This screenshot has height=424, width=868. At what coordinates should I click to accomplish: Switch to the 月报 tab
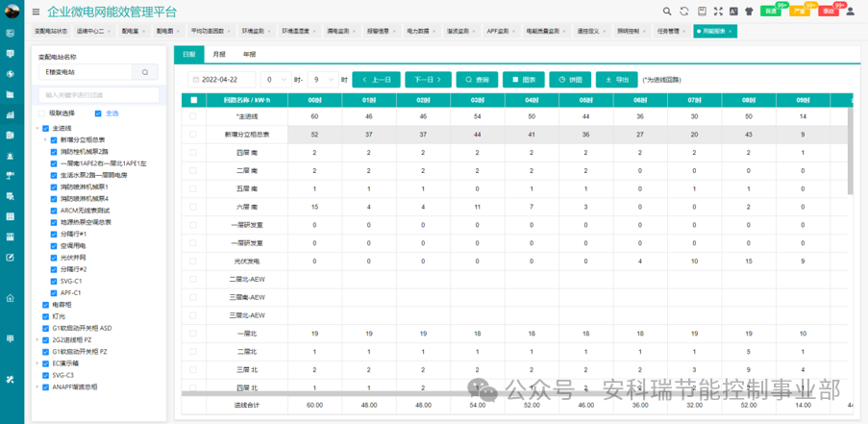218,54
